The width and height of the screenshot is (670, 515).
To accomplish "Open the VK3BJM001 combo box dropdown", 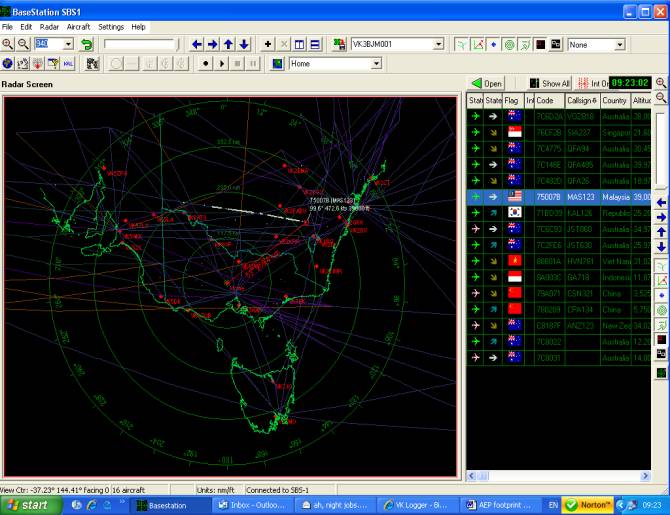I will click(438, 44).
